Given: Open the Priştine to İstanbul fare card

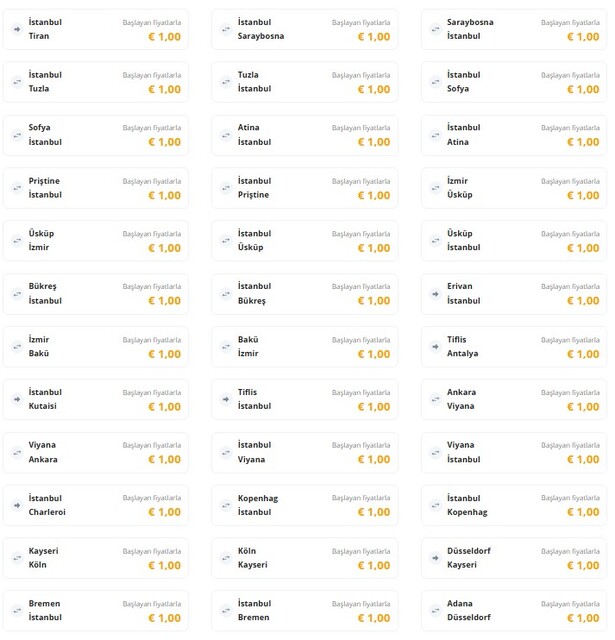Looking at the screenshot, I should [96, 188].
